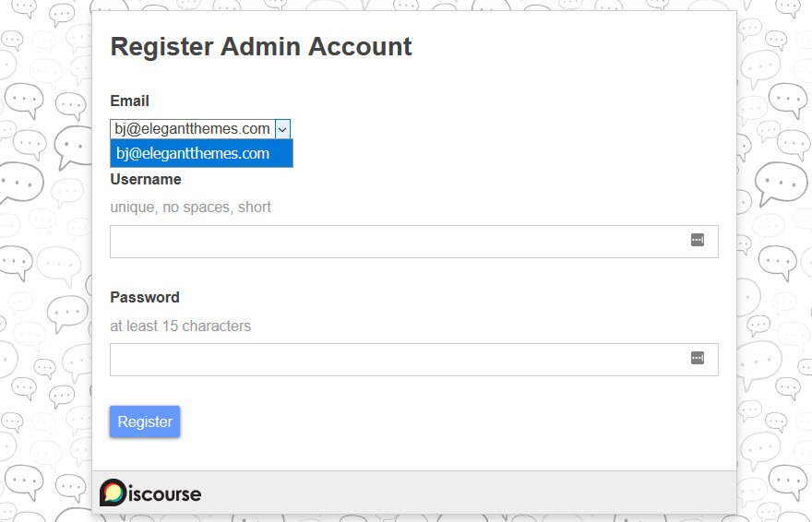This screenshot has width=812, height=522.
Task: Click the Register Admin Account heading
Action: coord(261,46)
